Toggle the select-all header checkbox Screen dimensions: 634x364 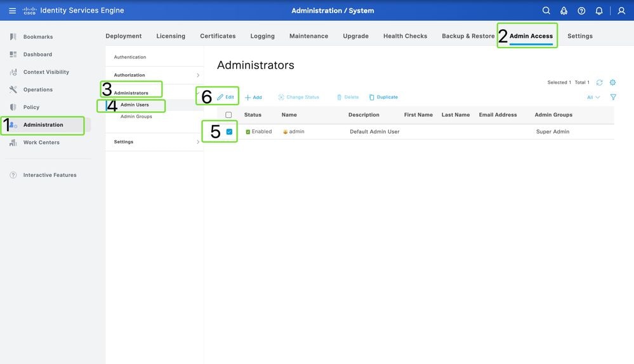tap(228, 115)
